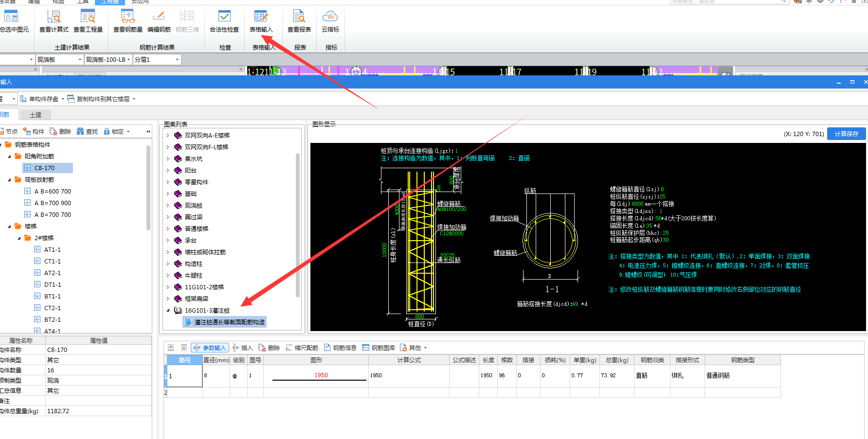Click 删除 in the rebar table toolbar
The width and height of the screenshot is (868, 439).
point(269,348)
